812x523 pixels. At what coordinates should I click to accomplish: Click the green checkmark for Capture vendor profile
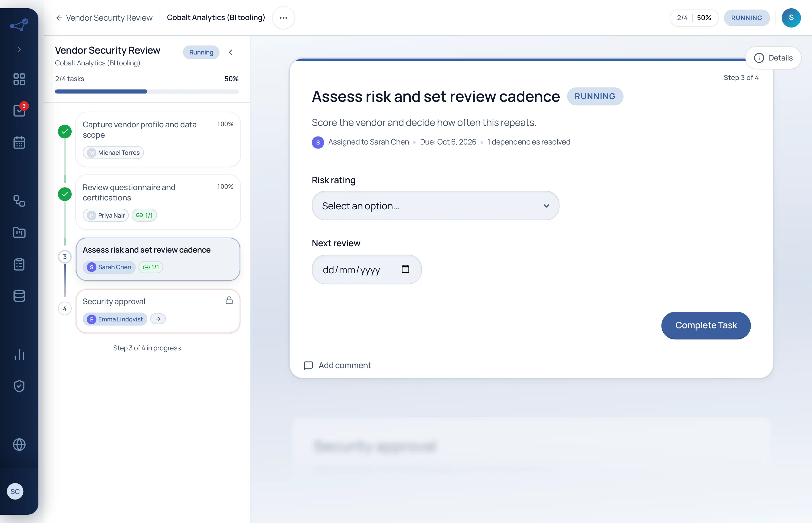click(x=65, y=131)
